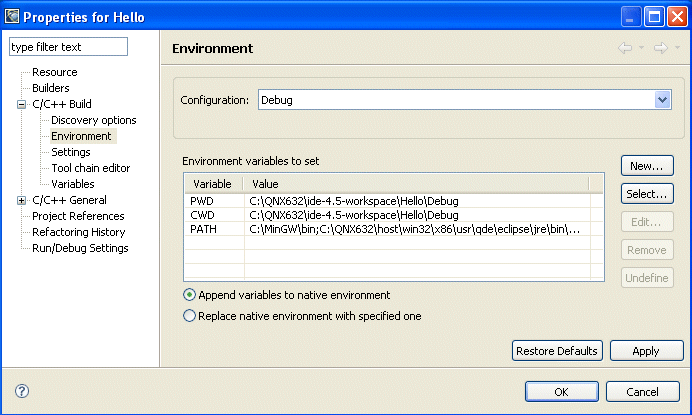Screen dimensions: 692x415
Task: Open the back history dropdown arrow
Action: [641, 48]
